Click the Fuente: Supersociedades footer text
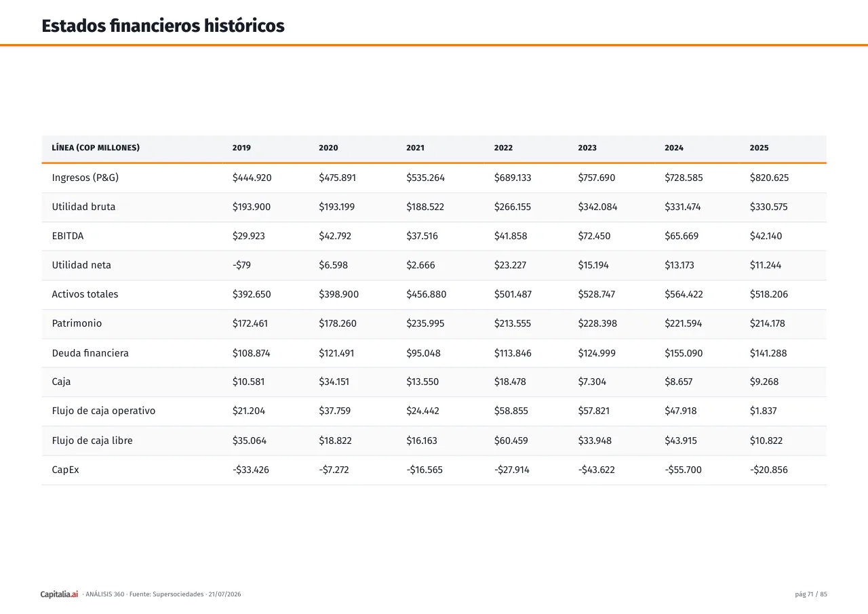Image resolution: width=868 pixels, height=614 pixels. point(167,594)
